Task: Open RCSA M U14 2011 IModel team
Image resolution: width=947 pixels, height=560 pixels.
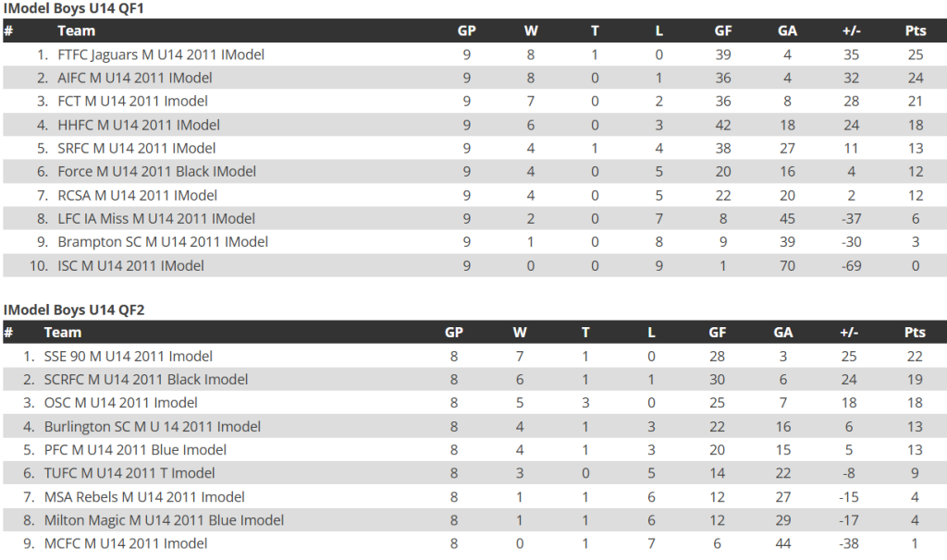Action: tap(137, 196)
